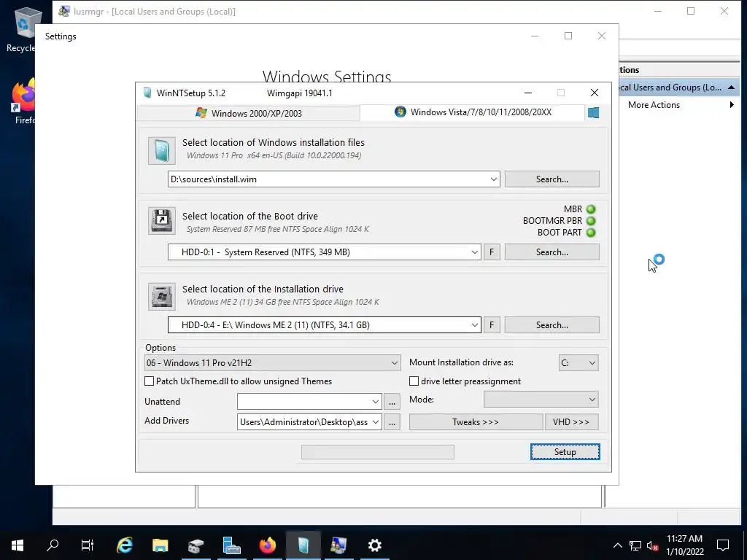The image size is (747, 560).
Task: Browse for Add Drivers folder with ... button
Action: coord(392,422)
